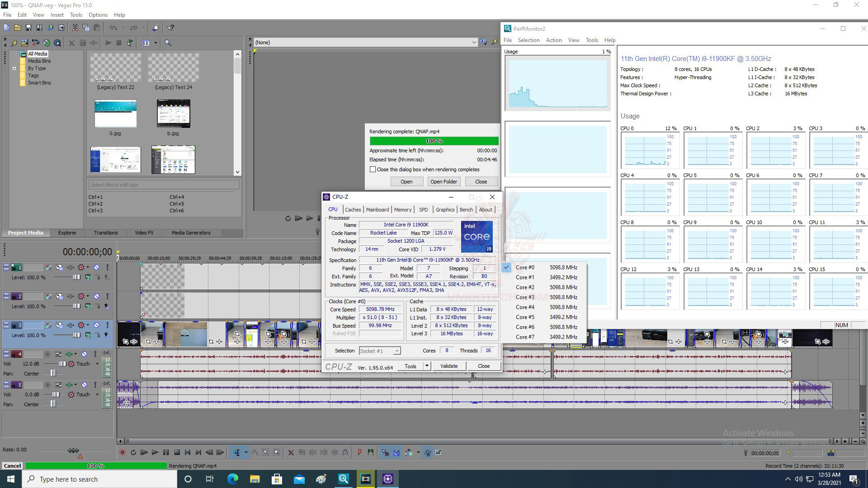Toggle the Core #0 checkmark entry
The height and width of the screenshot is (488, 868).
(525, 267)
